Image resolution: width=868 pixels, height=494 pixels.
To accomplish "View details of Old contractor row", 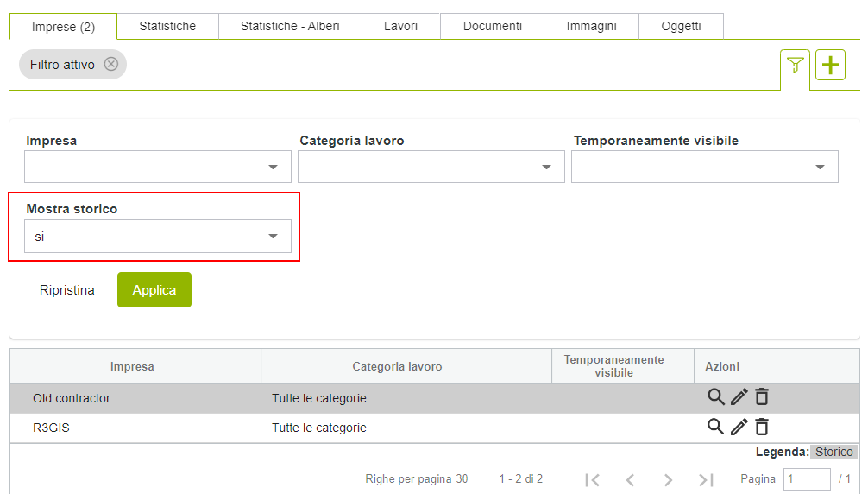I will pos(715,397).
